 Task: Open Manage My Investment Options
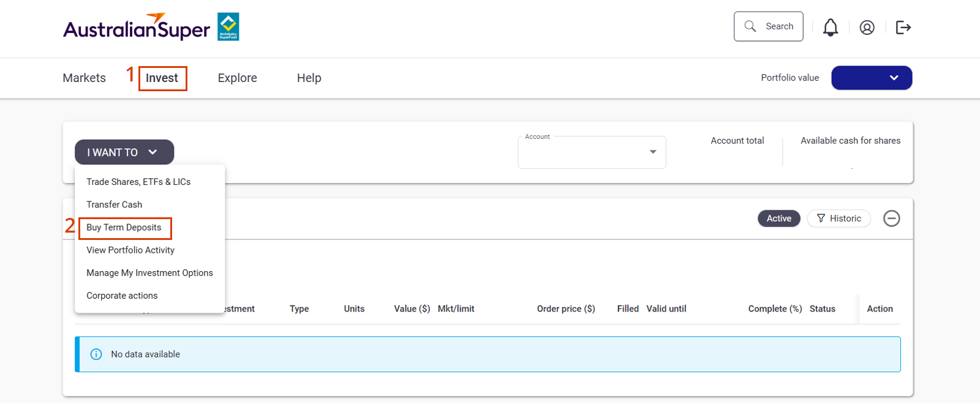tap(149, 273)
